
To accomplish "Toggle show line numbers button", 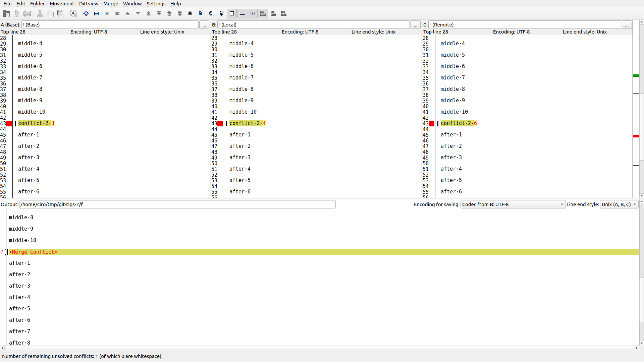I will (x=253, y=13).
